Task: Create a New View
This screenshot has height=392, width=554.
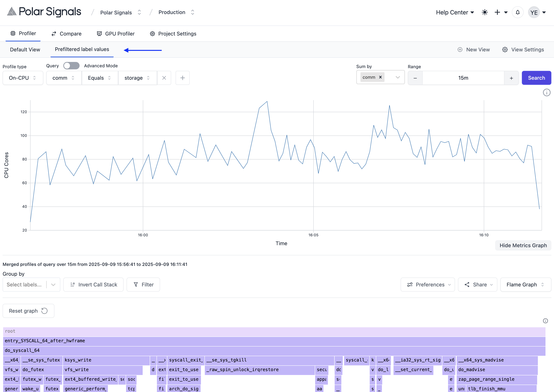Action: pos(473,50)
